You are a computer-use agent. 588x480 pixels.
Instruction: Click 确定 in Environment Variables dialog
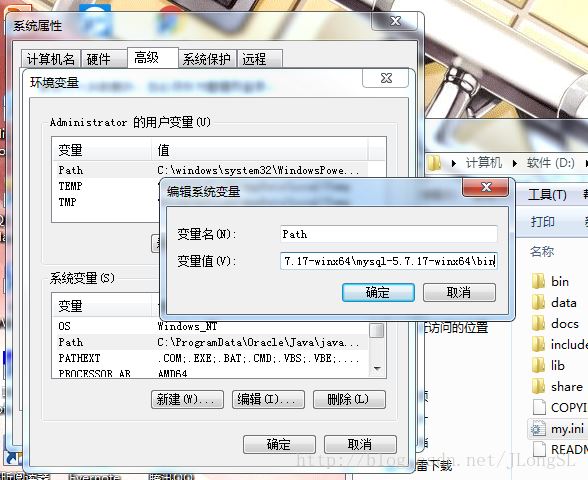click(279, 444)
